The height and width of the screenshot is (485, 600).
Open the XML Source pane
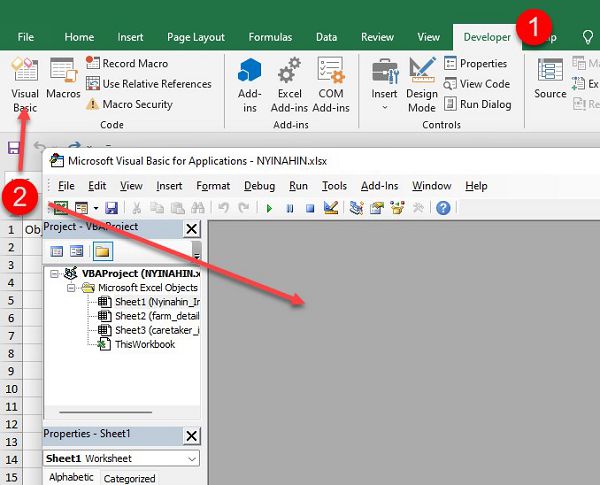(x=550, y=78)
